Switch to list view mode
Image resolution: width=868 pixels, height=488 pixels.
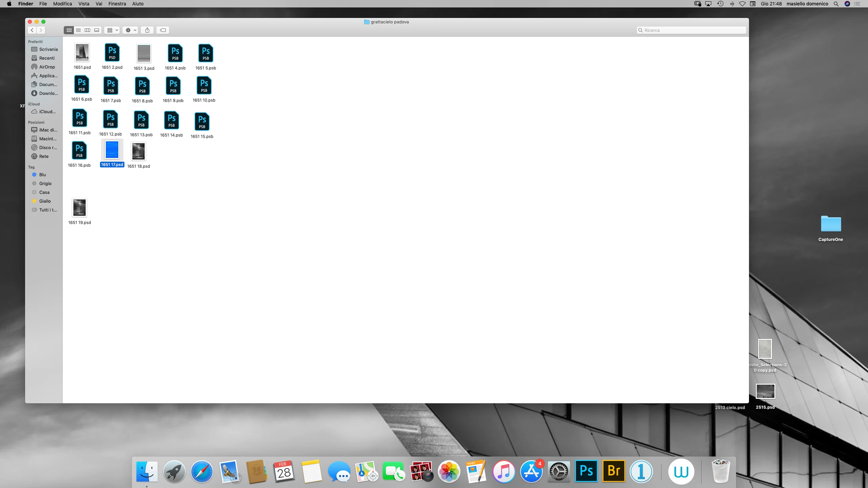78,30
